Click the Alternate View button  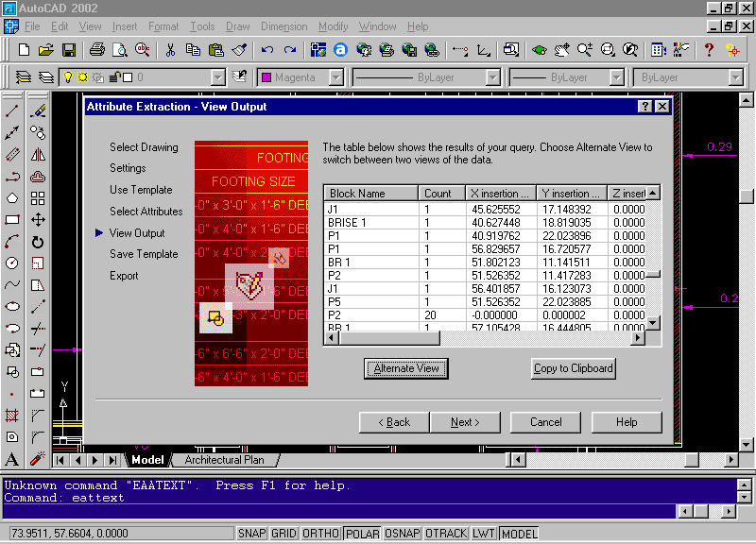click(x=406, y=368)
